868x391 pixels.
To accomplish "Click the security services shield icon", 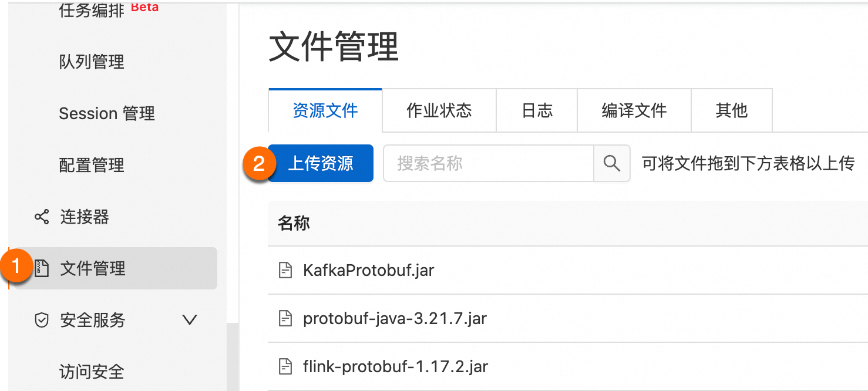I will tap(41, 320).
